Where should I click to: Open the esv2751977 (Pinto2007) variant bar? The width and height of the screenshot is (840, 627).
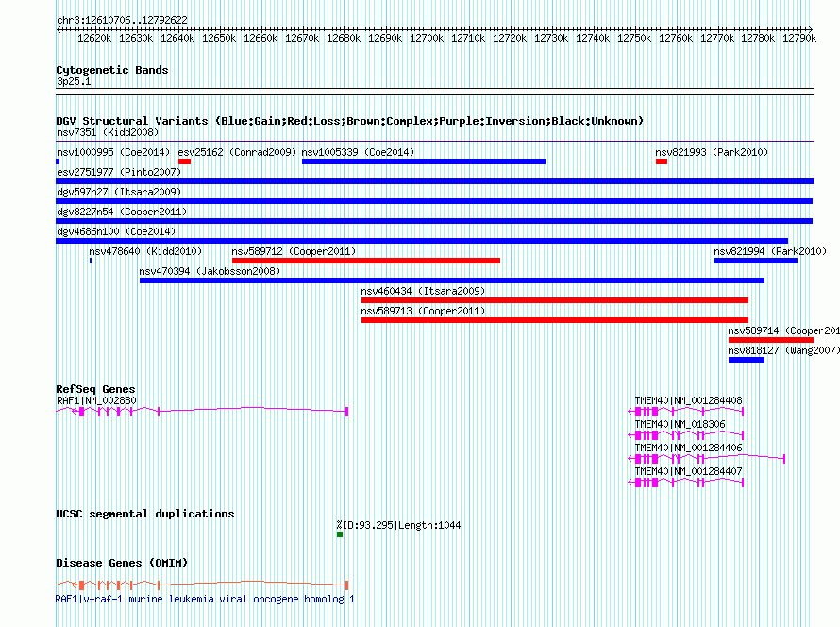[x=434, y=181]
